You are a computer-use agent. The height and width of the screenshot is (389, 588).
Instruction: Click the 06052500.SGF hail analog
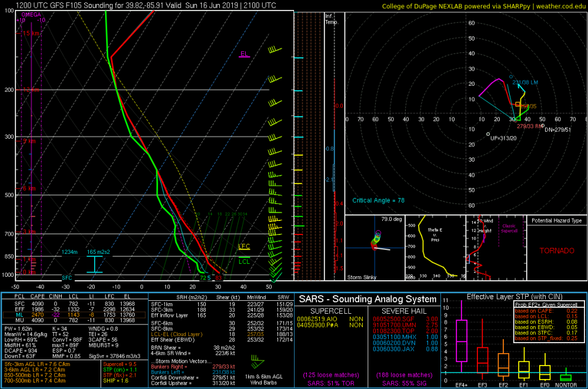coord(393,319)
